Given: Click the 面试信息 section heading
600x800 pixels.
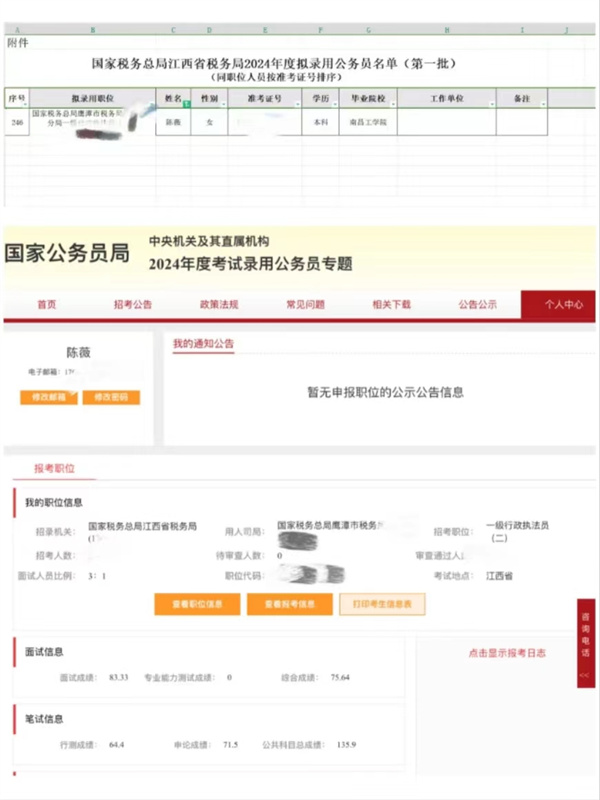Looking at the screenshot, I should point(44,652).
